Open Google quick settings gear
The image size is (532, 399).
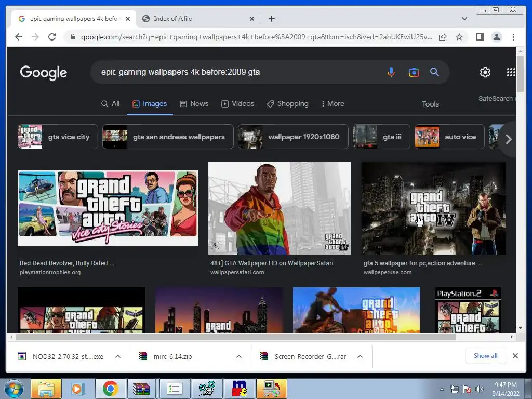click(485, 72)
